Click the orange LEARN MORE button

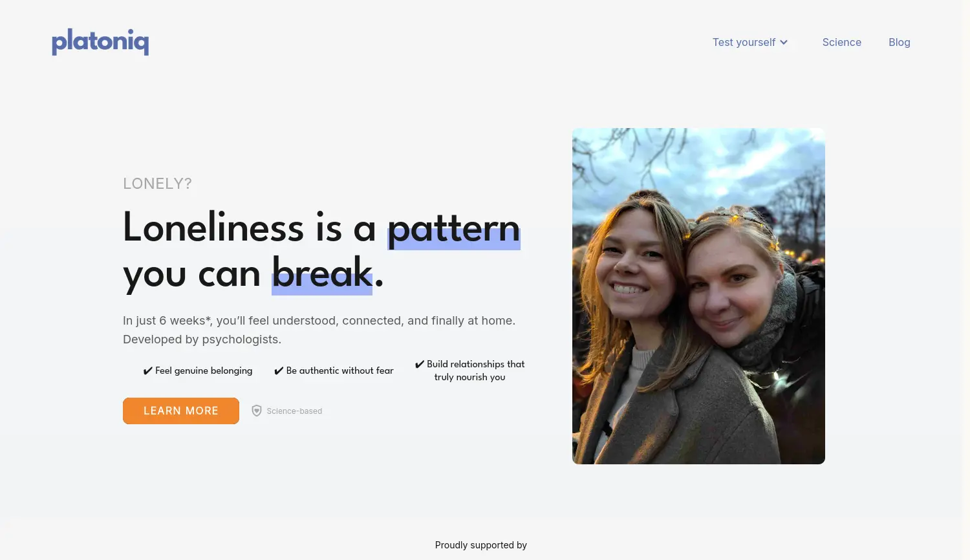pos(181,411)
